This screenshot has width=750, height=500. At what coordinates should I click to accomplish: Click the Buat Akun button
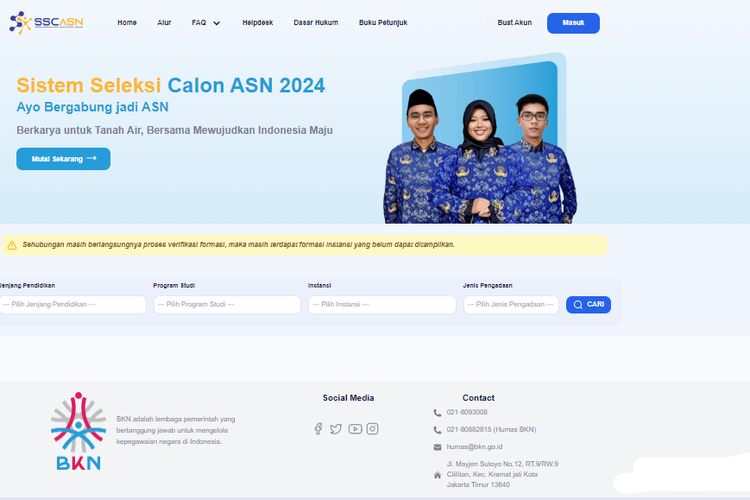[x=515, y=22]
